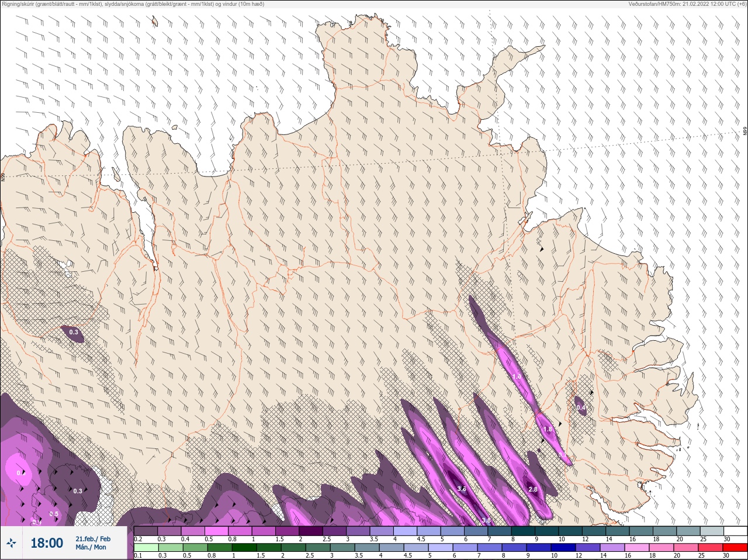Image resolution: width=748 pixels, height=560 pixels.
Task: Click the N99 label on right map edge
Action: point(745,132)
